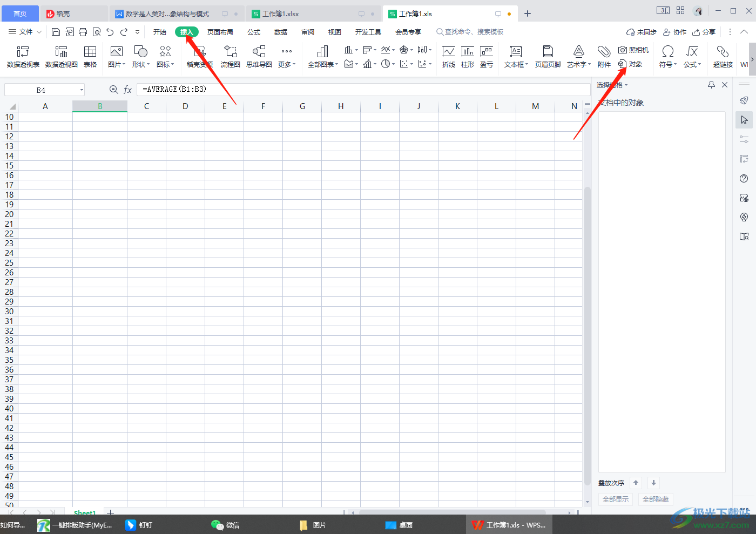
Task: Open pie chart type dropdown
Action: 388,64
